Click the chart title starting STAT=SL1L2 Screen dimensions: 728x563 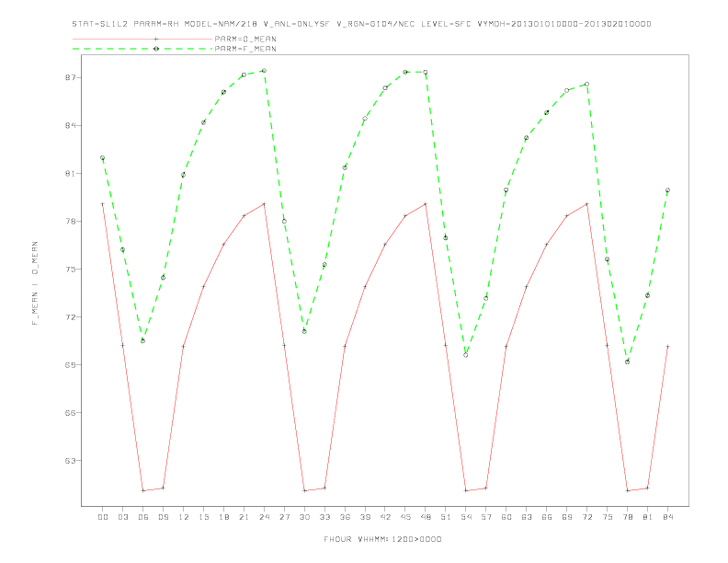pyautogui.click(x=361, y=24)
